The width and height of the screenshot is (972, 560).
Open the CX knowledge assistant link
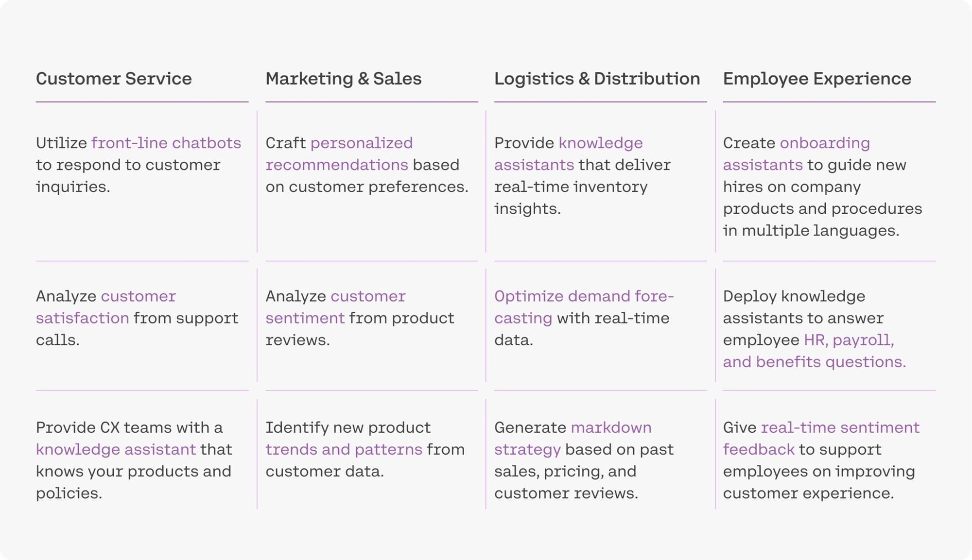pyautogui.click(x=116, y=449)
